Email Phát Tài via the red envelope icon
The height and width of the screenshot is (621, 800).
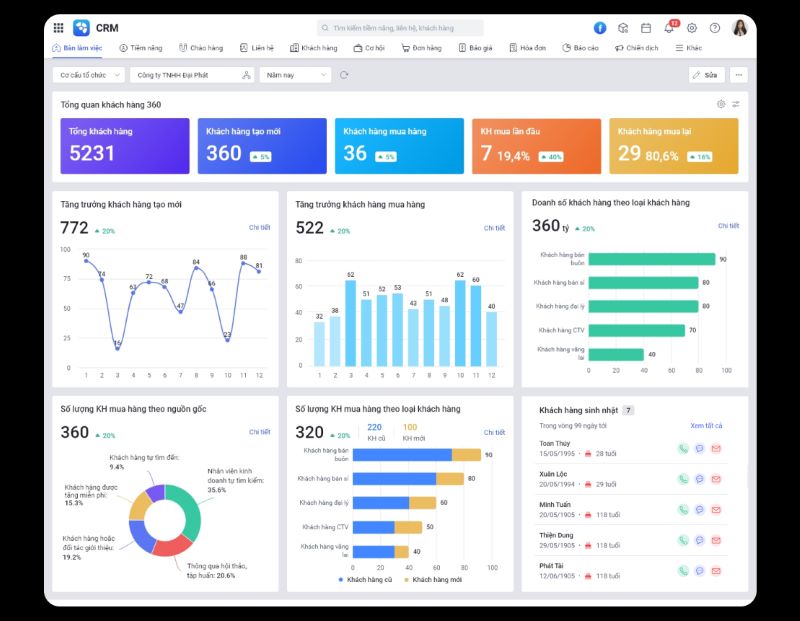(714, 569)
